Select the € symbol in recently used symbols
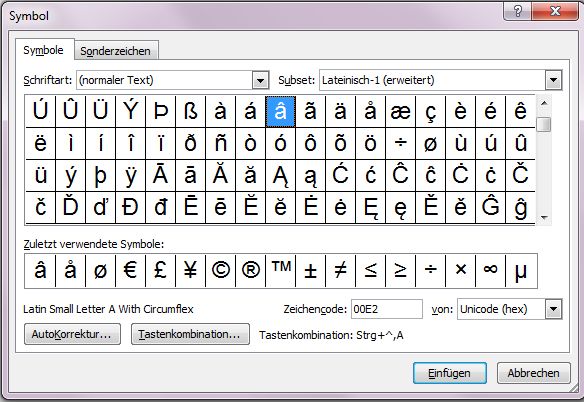The width and height of the screenshot is (584, 402). [130, 270]
